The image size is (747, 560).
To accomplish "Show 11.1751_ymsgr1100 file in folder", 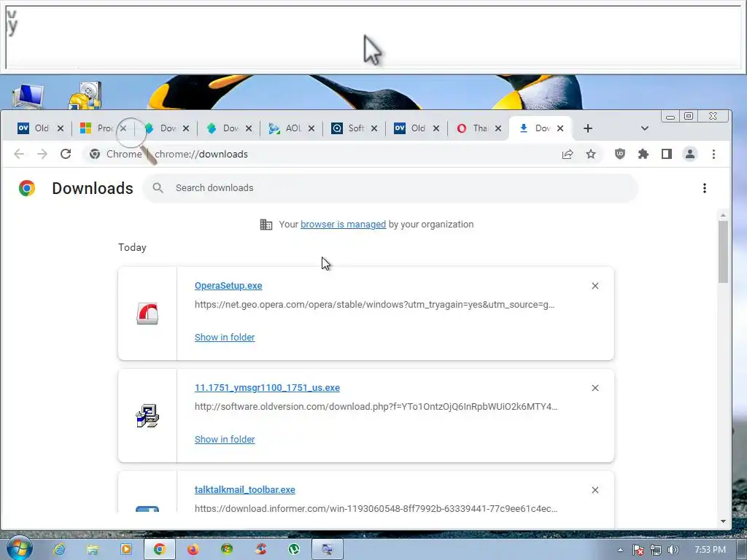I will [225, 440].
